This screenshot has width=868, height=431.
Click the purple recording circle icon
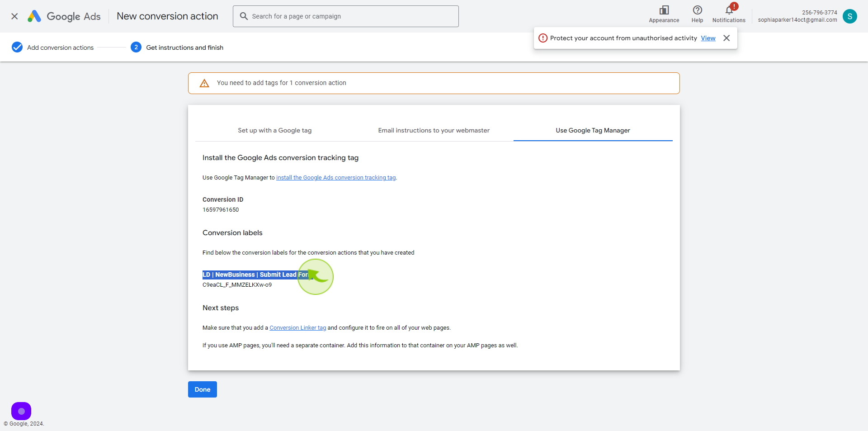coord(21,411)
